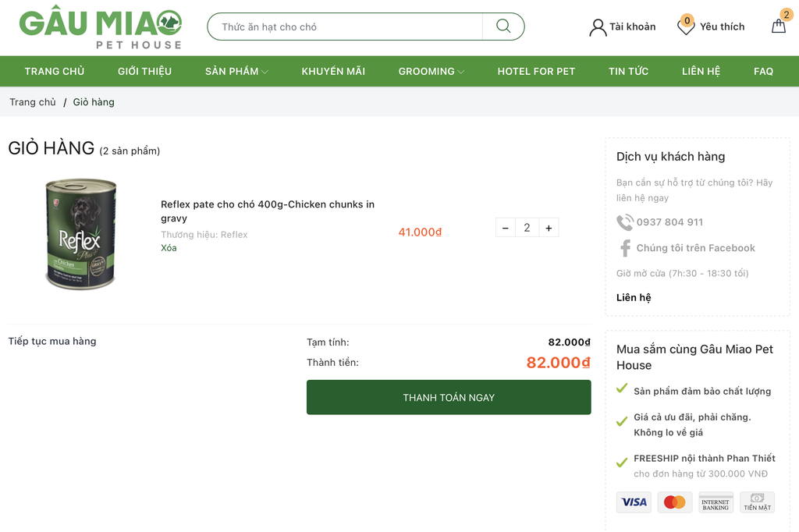Open the Reflex pate product title link
Viewport: 799px width, 532px height.
268,211
